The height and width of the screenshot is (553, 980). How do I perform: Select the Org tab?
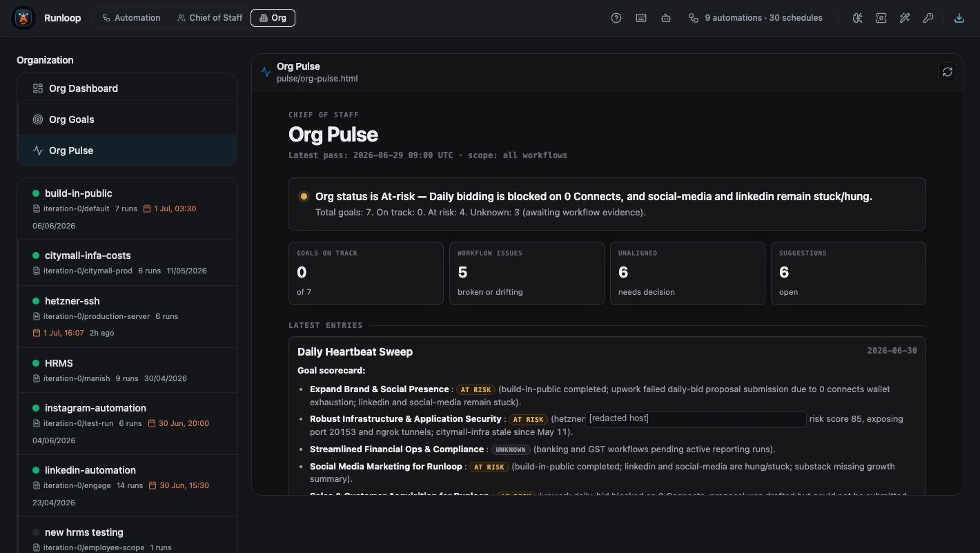273,18
